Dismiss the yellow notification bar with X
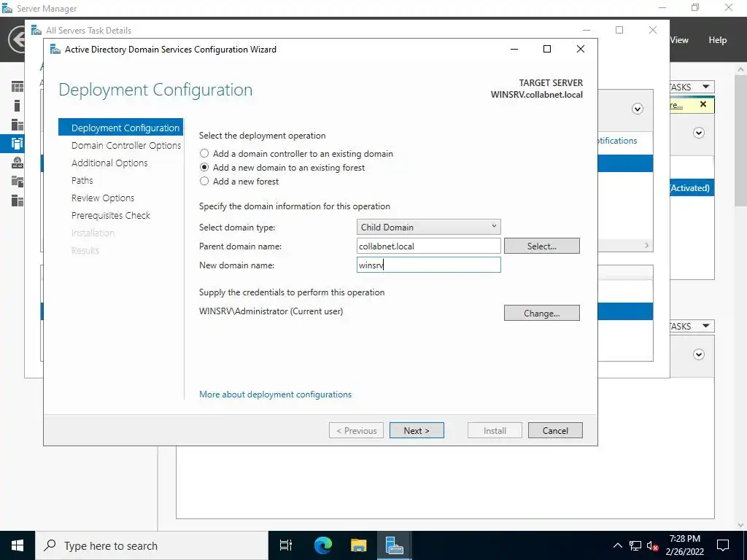The height and width of the screenshot is (560, 747). [703, 104]
